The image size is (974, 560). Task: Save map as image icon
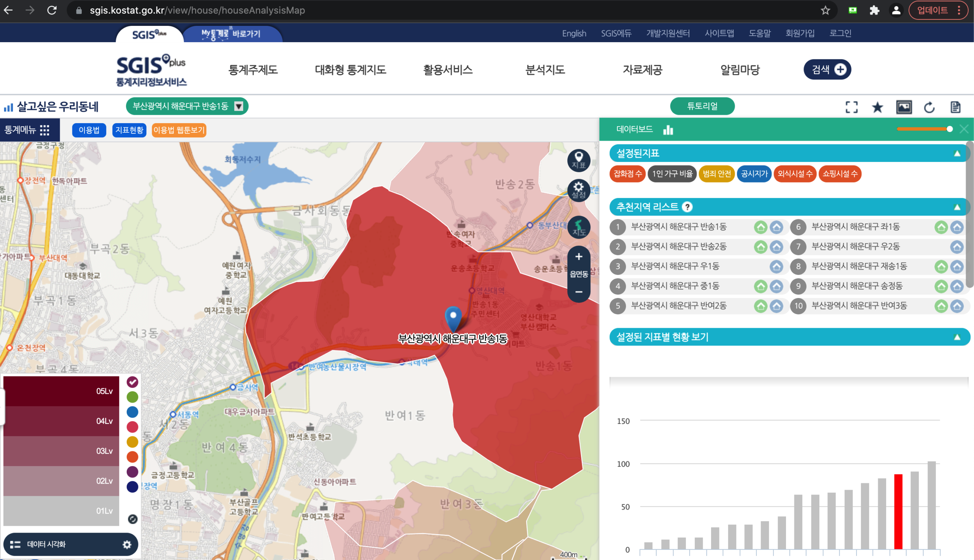[904, 107]
